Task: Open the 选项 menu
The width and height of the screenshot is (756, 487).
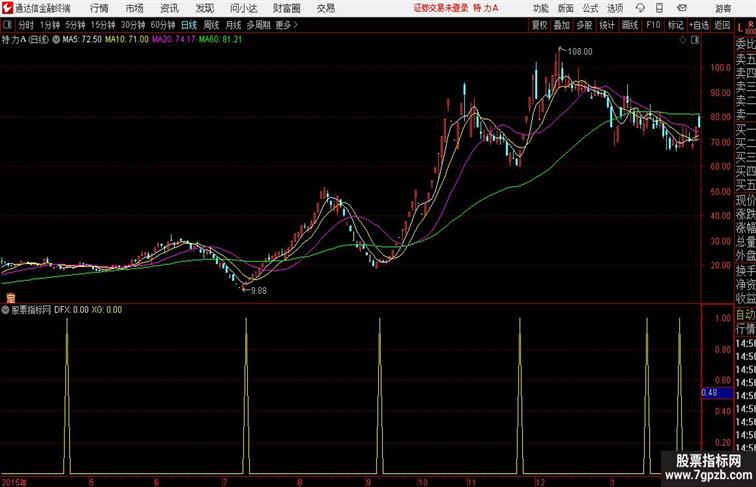Action: [615, 8]
